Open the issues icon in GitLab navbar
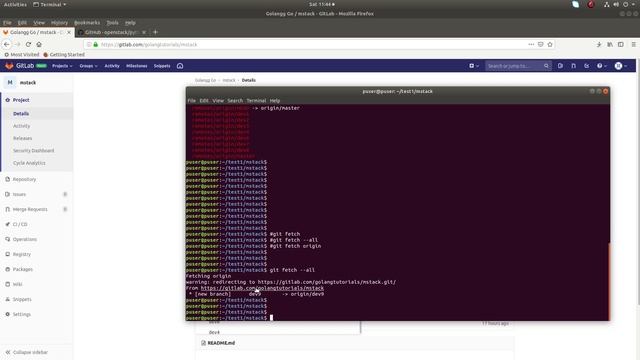The height and width of the screenshot is (360, 640). 560,66
